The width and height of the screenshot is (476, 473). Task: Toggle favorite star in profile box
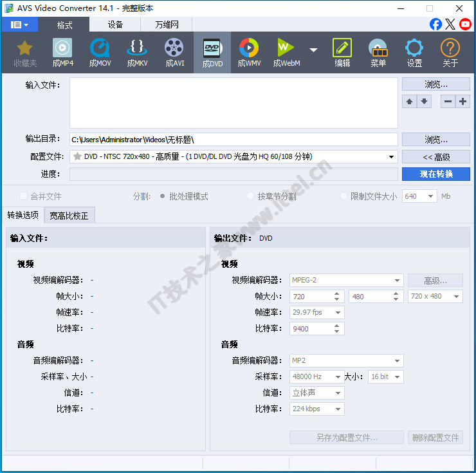coord(77,156)
